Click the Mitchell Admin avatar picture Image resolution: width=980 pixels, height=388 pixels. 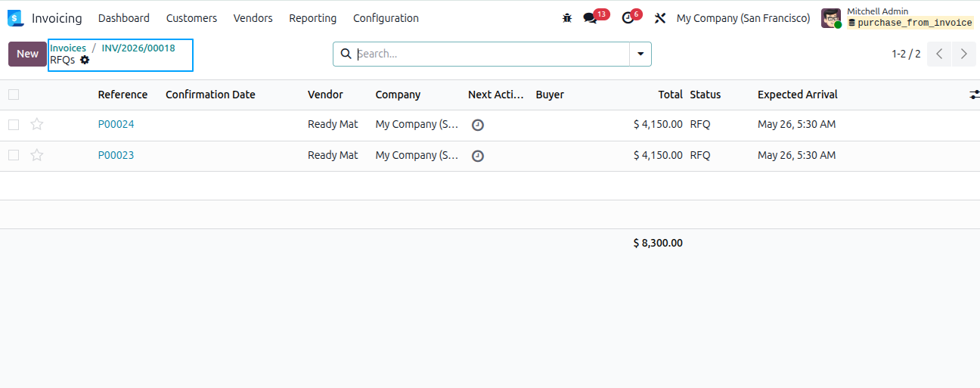[x=831, y=18]
